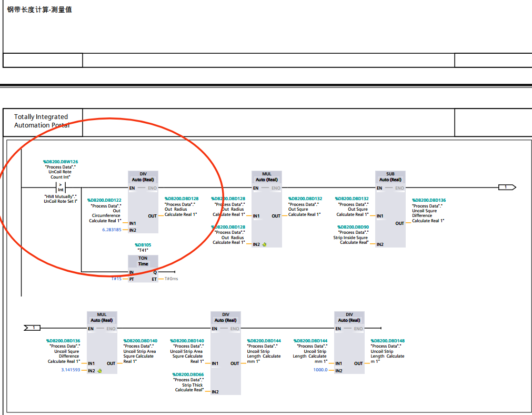Click the add-input star beside 3.141593 IN2

99,371
